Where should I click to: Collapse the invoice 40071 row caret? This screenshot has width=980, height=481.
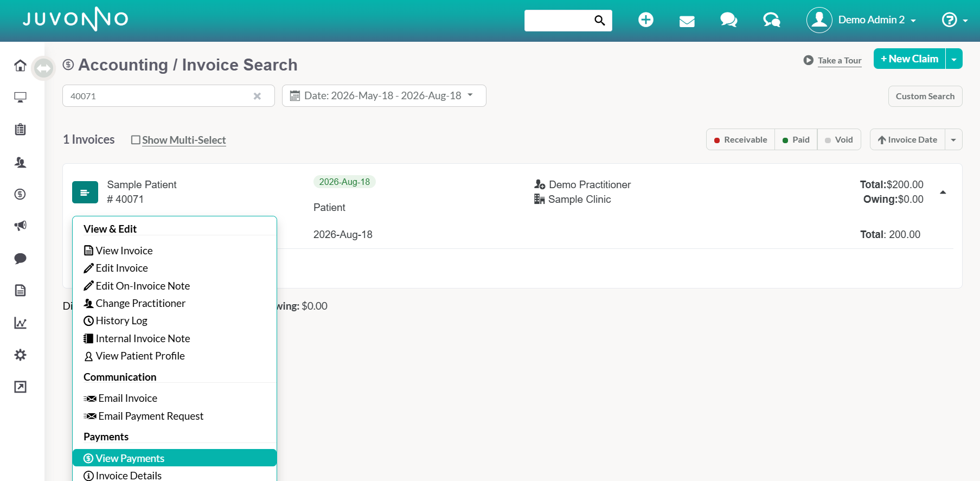pyautogui.click(x=943, y=193)
